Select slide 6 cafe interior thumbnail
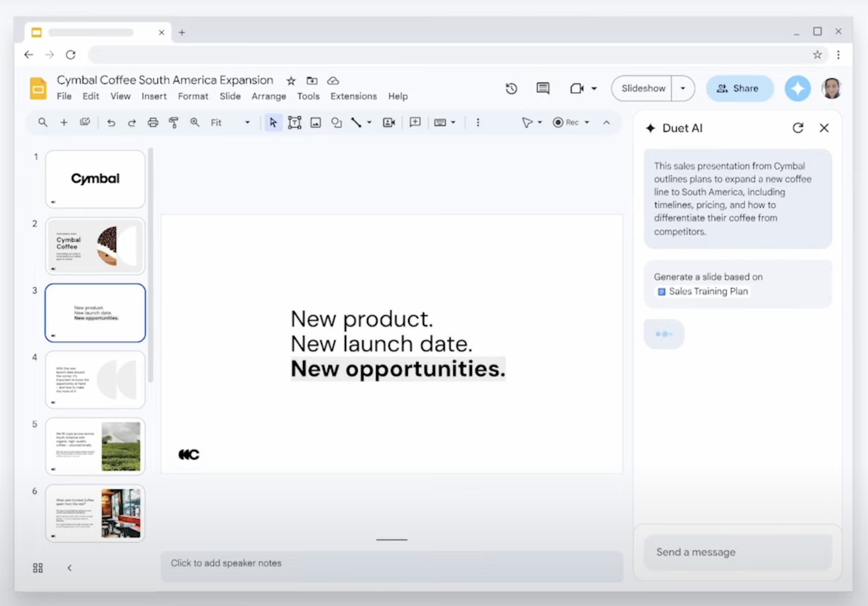This screenshot has width=868, height=606. coord(95,513)
